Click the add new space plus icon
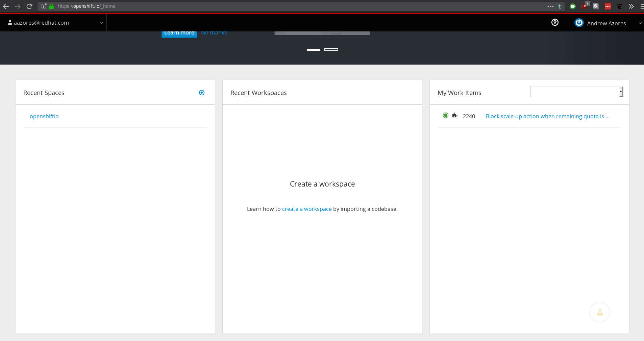This screenshot has width=644, height=341. tap(202, 93)
